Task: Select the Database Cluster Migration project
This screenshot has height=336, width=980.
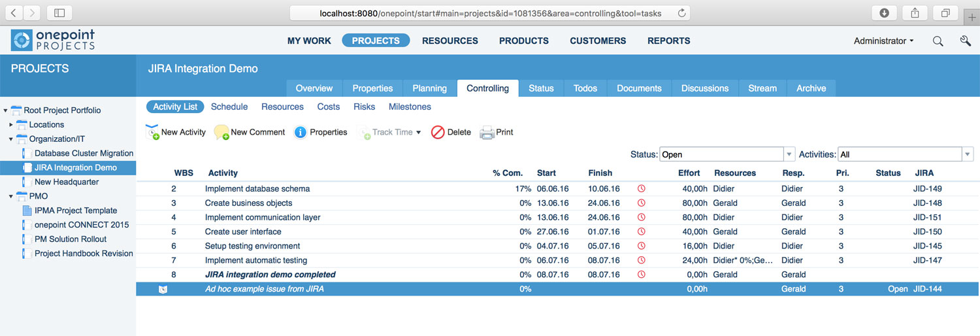Action: point(84,153)
